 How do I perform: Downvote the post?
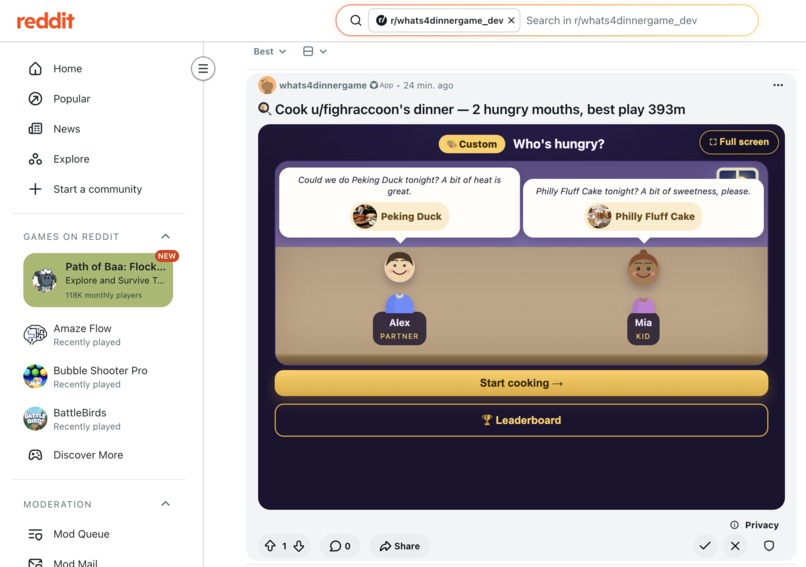(299, 546)
